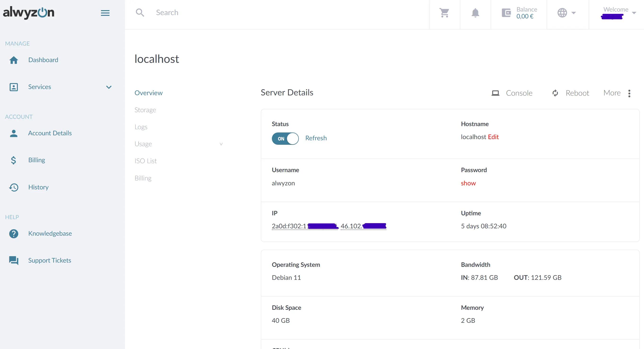Show the server password

click(468, 183)
